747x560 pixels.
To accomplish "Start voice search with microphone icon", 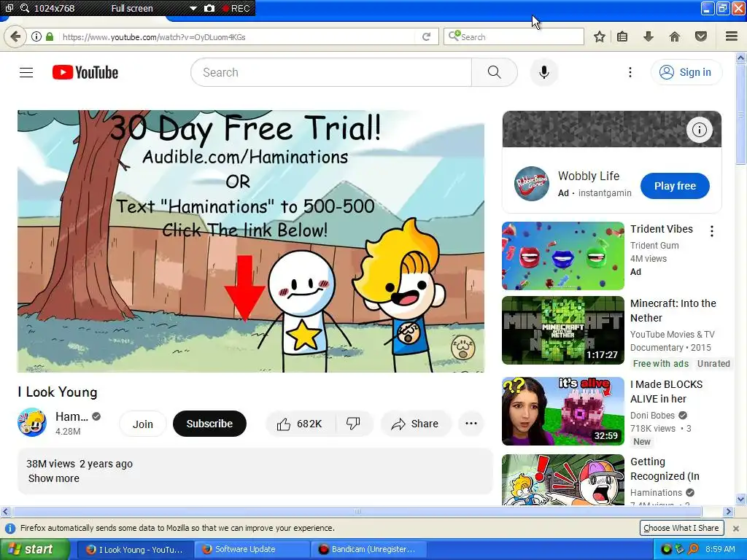I will [544, 72].
